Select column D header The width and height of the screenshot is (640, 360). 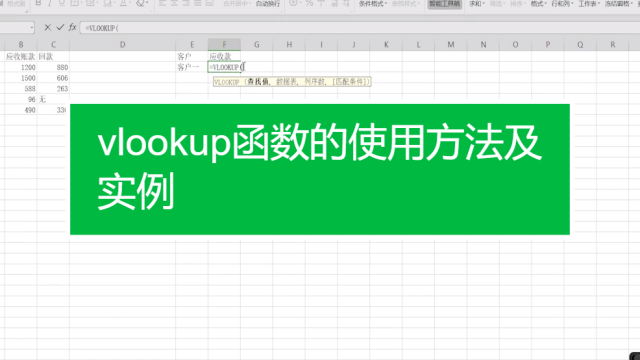pos(122,44)
